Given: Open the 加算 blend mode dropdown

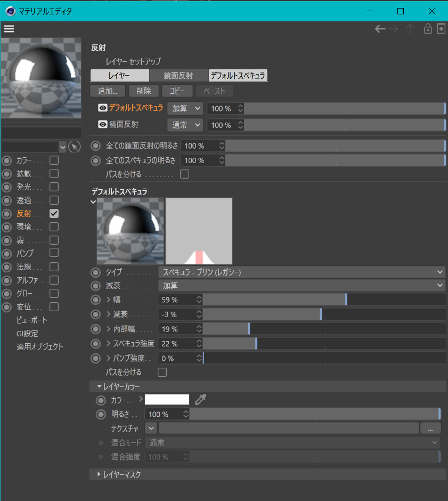Looking at the screenshot, I should pyautogui.click(x=185, y=108).
